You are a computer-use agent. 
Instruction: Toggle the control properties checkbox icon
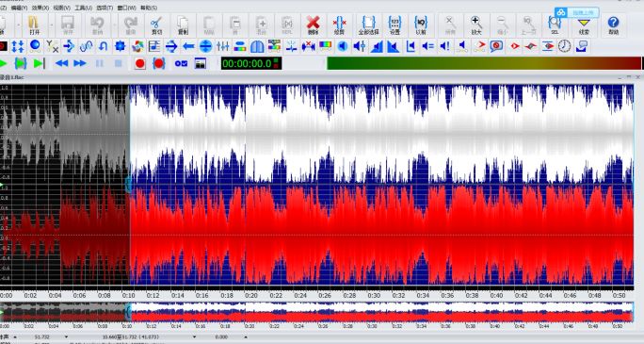(181, 64)
